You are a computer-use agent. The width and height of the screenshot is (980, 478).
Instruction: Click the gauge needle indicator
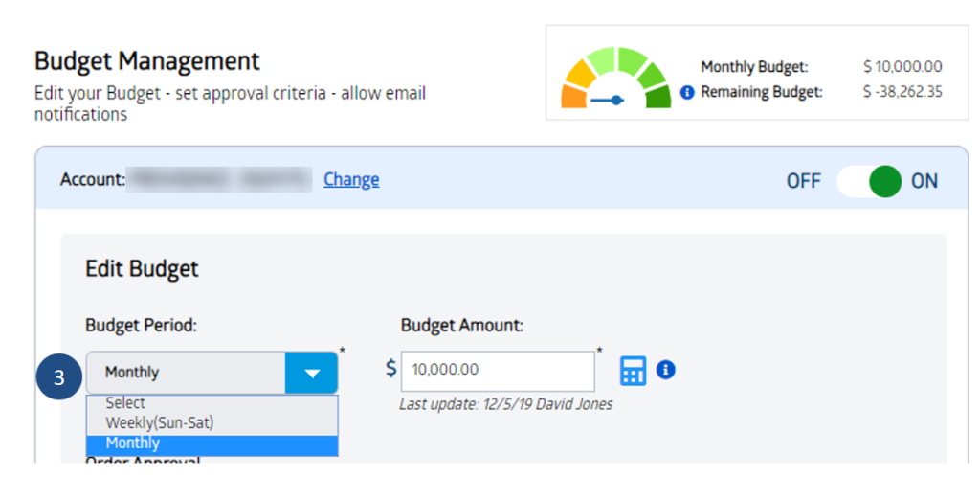[x=607, y=100]
